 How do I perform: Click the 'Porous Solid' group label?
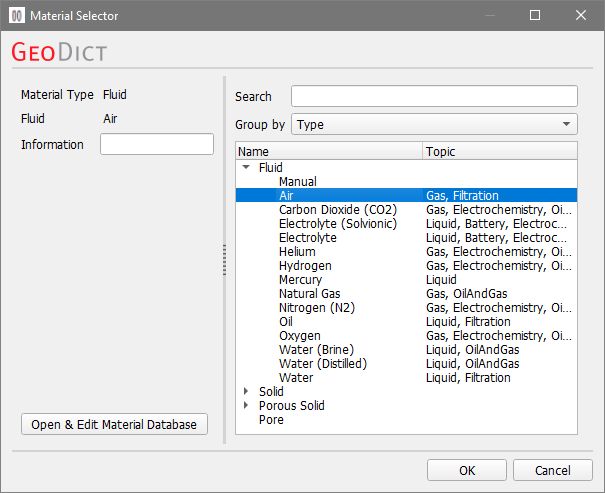(x=292, y=405)
